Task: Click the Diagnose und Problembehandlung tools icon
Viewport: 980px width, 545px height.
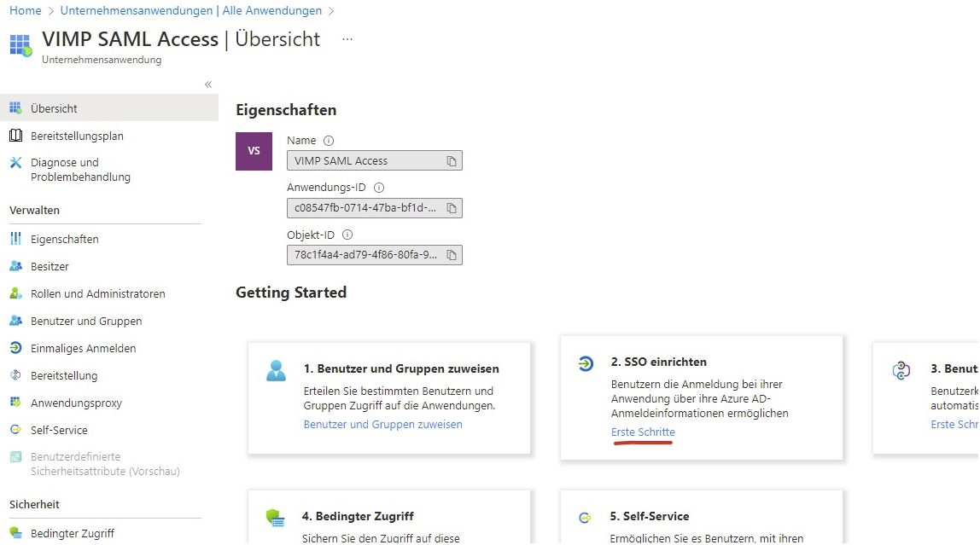Action: [15, 162]
